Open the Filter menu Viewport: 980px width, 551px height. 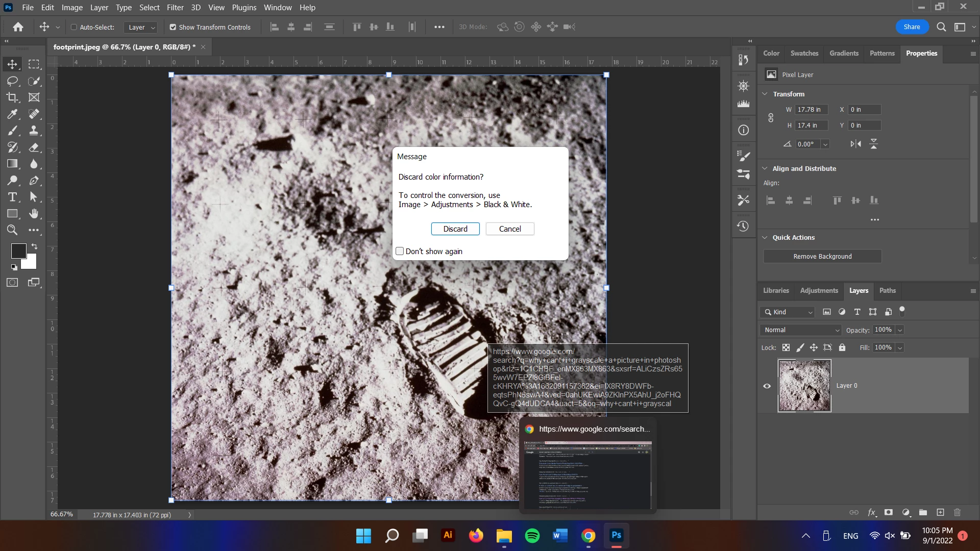pyautogui.click(x=175, y=8)
